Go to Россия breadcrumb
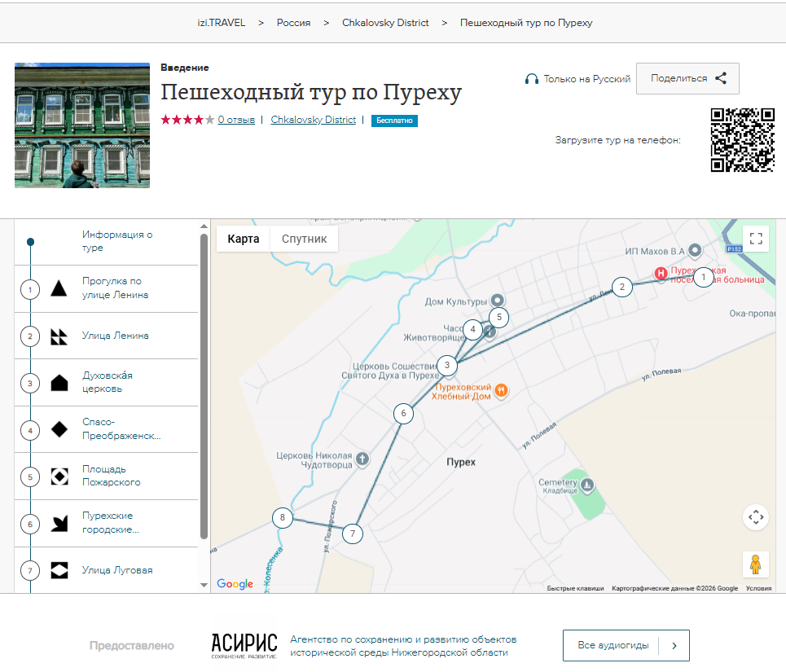 (x=293, y=23)
